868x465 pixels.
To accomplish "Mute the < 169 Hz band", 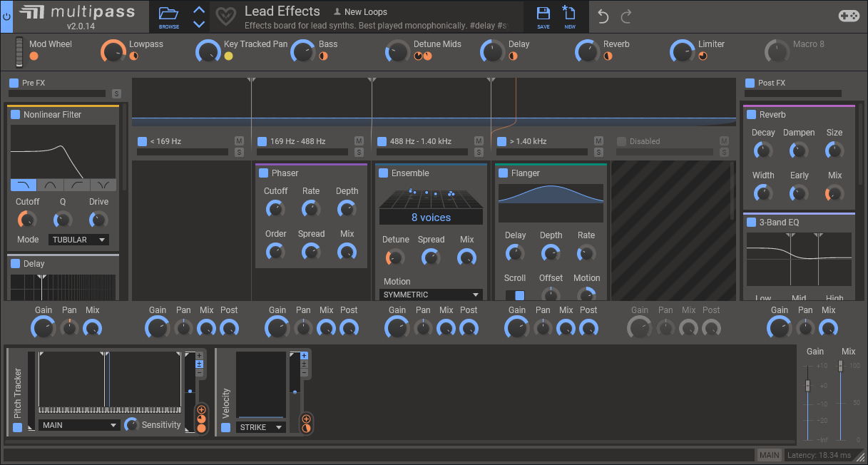I will coord(239,140).
